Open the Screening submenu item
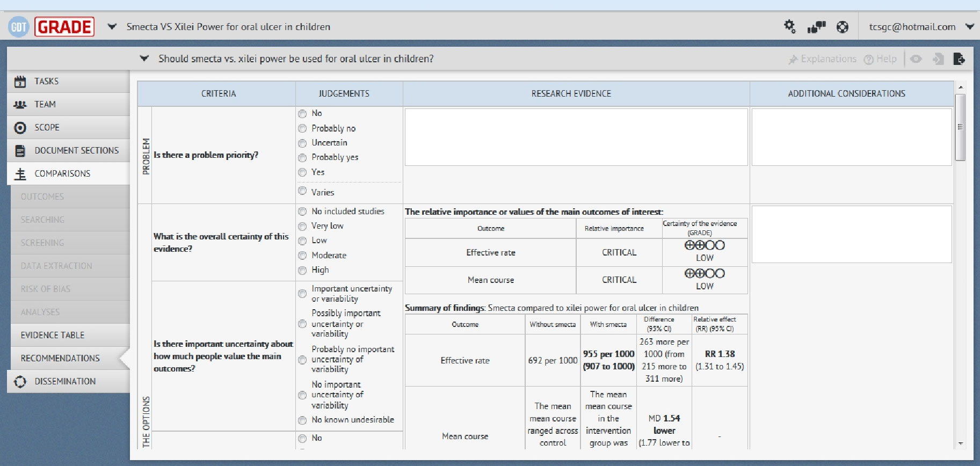Viewport: 980px width, 466px height. point(70,243)
